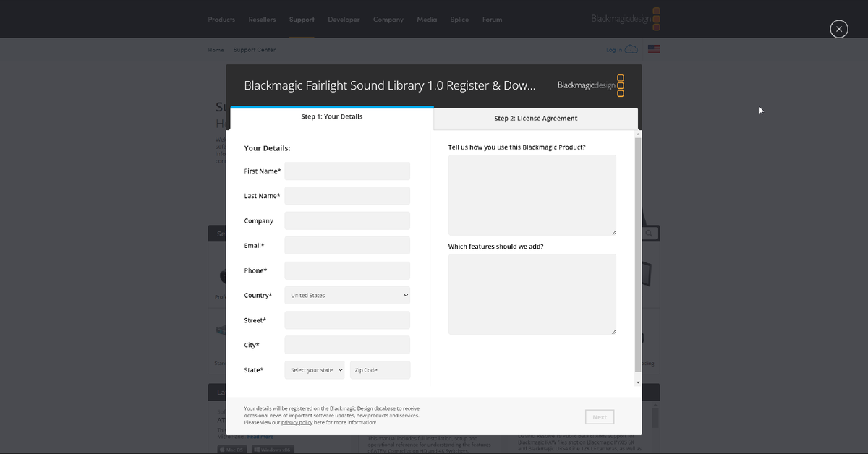Open the privacy policy link
868x454 pixels.
[297, 422]
